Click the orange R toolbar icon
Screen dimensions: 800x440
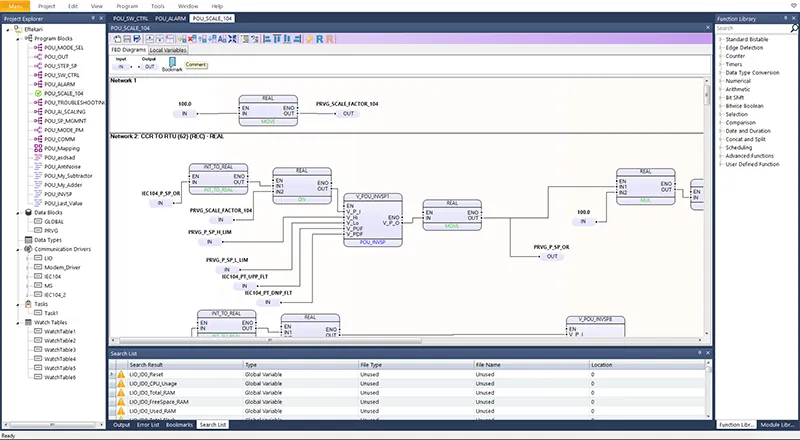(330, 39)
